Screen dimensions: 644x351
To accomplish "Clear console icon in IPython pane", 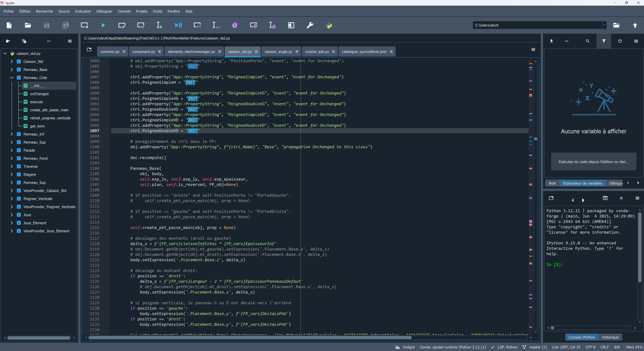I will click(x=605, y=198).
